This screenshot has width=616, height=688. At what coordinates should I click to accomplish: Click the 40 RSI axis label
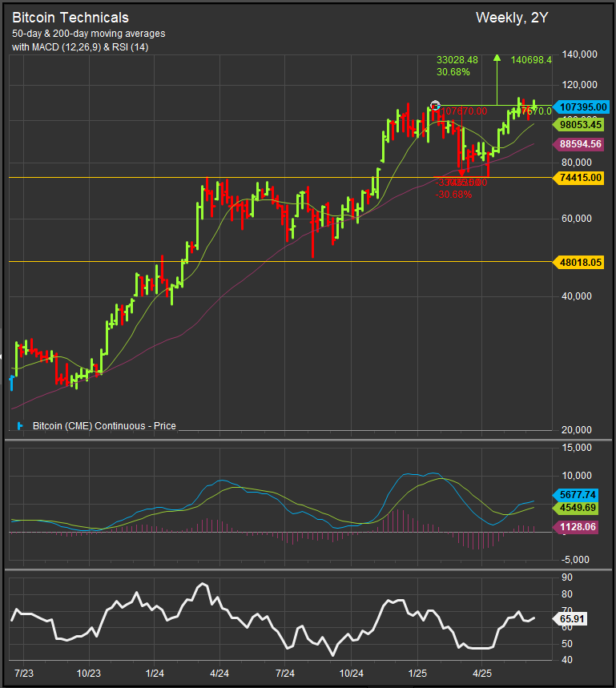point(567,660)
